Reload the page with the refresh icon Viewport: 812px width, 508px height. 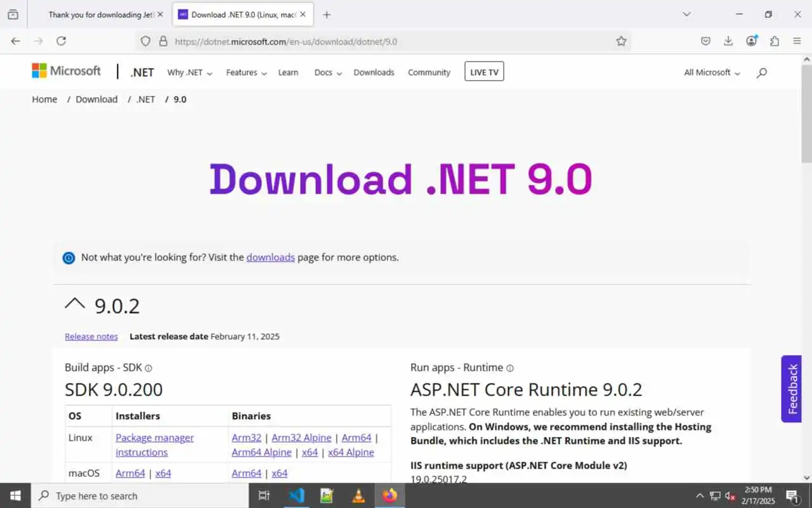tap(61, 41)
